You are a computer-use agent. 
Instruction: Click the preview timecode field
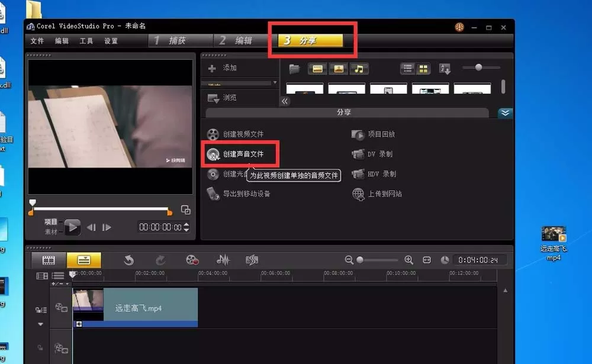(x=160, y=227)
